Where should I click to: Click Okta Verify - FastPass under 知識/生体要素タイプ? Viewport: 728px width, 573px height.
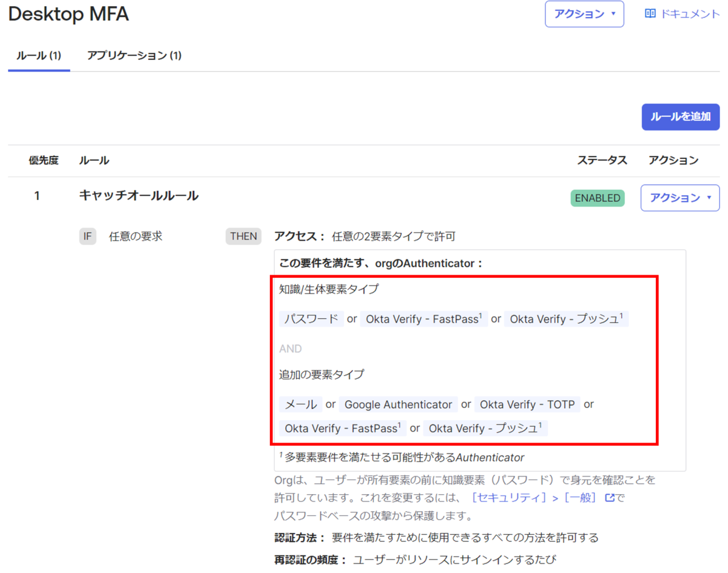424,319
